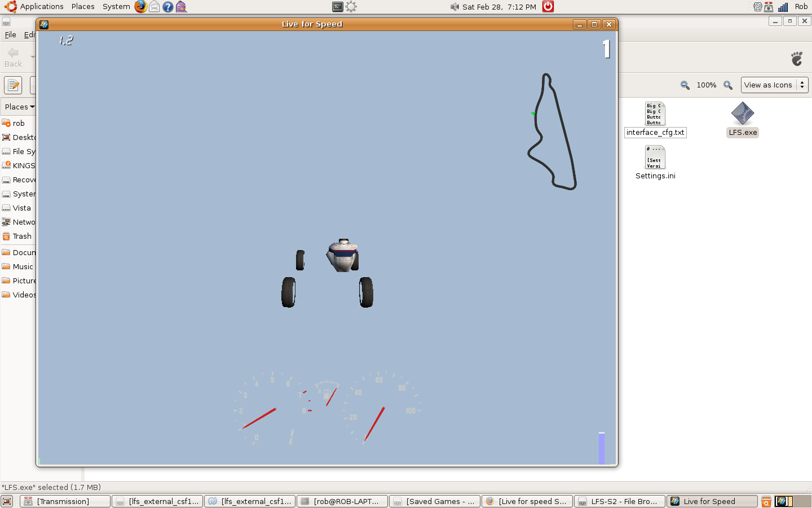Select the KINGS drive in the sidebar
Image resolution: width=812 pixels, height=508 pixels.
[x=19, y=165]
